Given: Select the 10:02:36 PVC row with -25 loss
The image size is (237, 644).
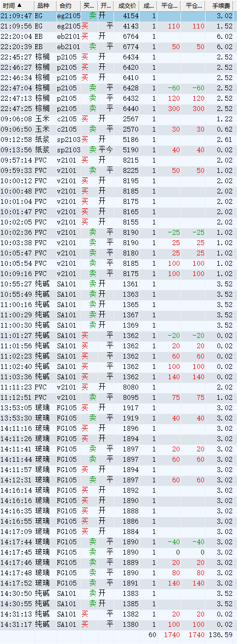Looking at the screenshot, I should 118,232.
